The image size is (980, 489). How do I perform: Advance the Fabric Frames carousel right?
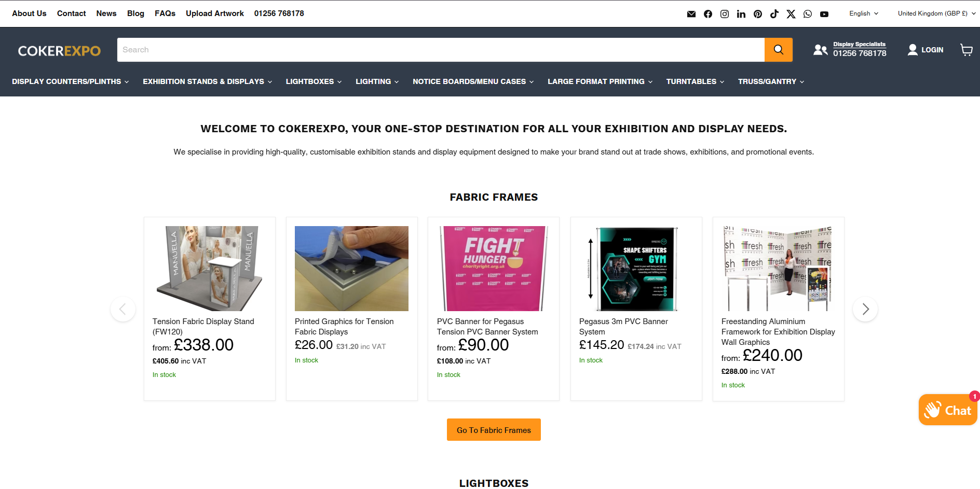(x=865, y=309)
